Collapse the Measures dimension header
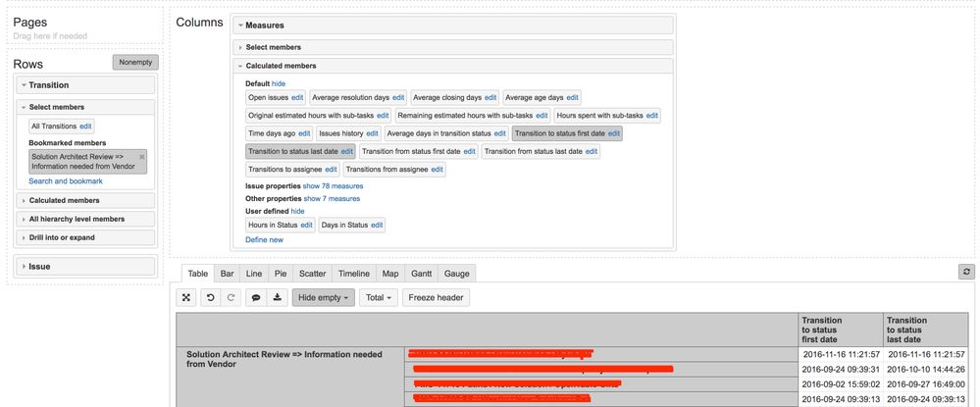 [454, 25]
